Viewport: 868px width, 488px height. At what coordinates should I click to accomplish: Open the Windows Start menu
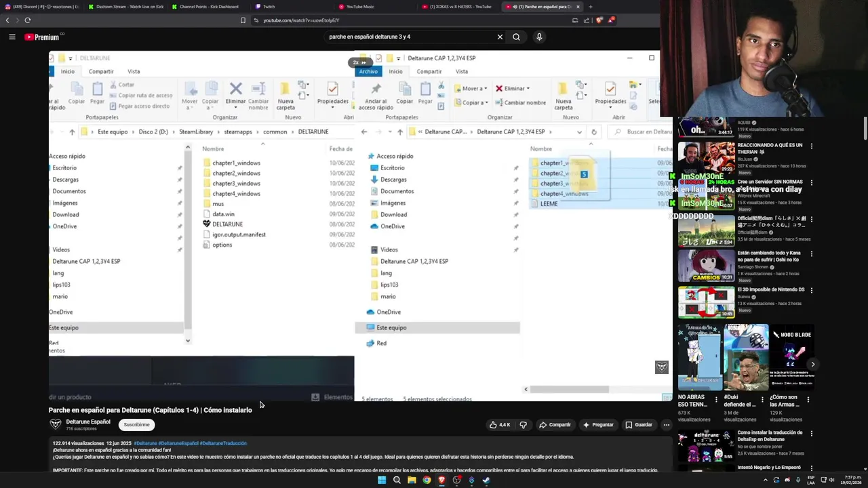pos(382,480)
